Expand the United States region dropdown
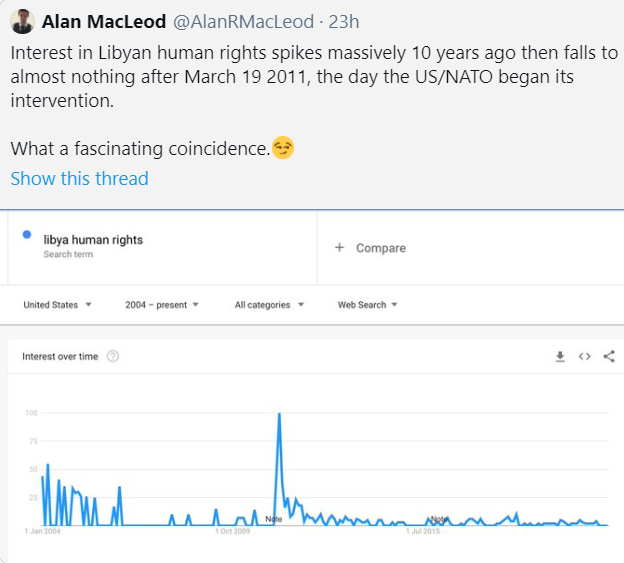The height and width of the screenshot is (563, 624). 58,305
